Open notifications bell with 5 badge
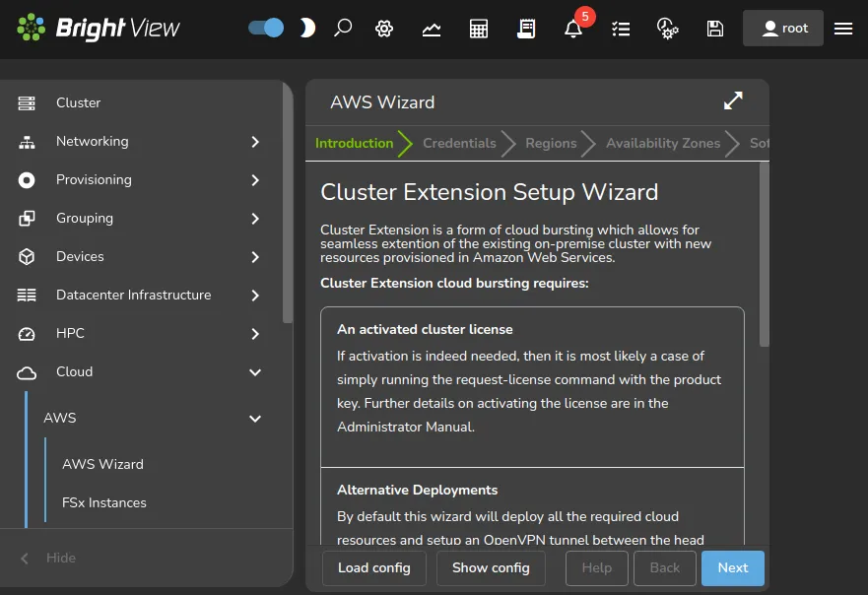This screenshot has height=595, width=868. tap(574, 27)
